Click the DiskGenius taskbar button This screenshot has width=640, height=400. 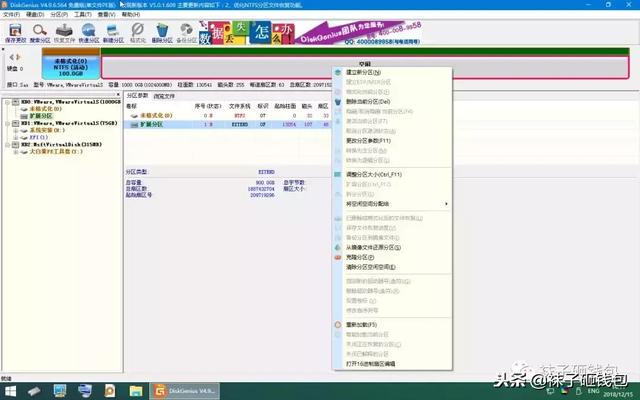pos(184,391)
